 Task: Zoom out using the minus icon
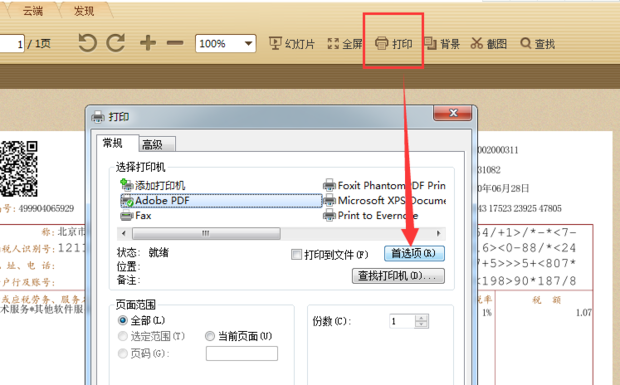175,43
